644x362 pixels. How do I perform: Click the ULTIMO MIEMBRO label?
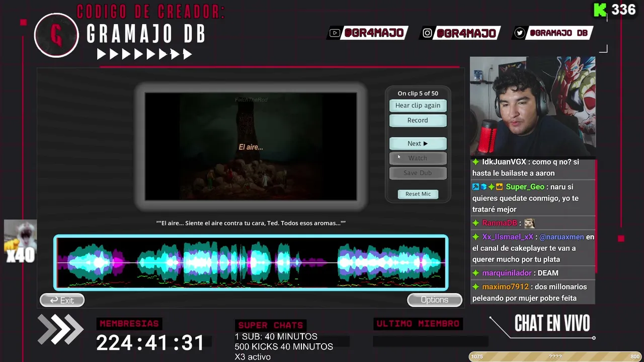click(x=418, y=324)
